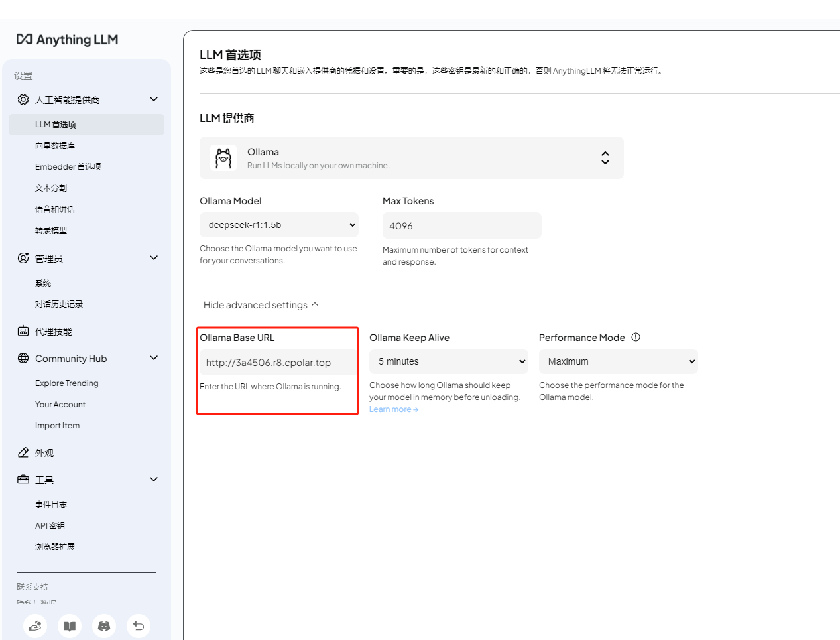Click the Max Tokens field

pos(462,225)
